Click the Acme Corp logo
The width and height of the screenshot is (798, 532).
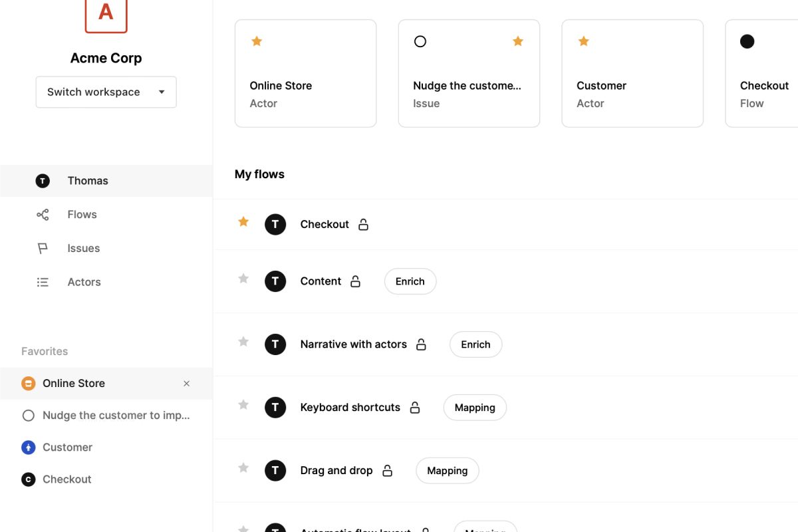(x=106, y=13)
